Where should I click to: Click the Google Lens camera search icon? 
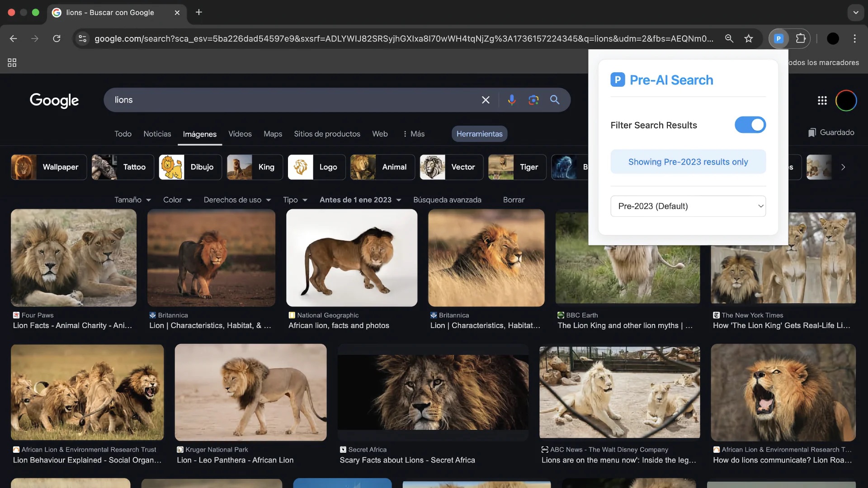[x=533, y=99]
